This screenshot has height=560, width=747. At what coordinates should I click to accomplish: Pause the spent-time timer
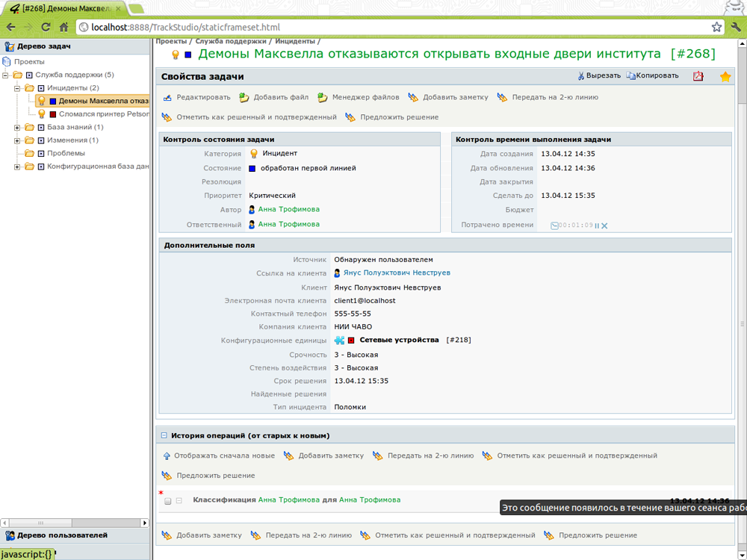click(x=597, y=225)
